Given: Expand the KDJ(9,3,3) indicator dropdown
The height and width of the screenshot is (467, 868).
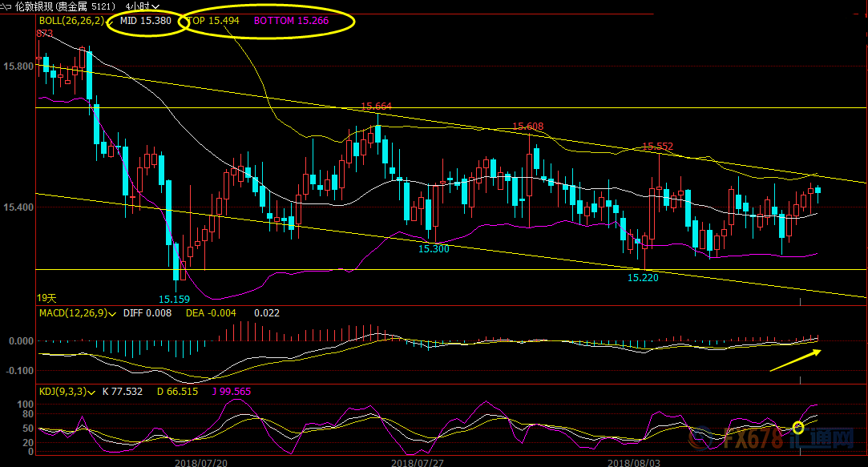Looking at the screenshot, I should click(x=91, y=393).
